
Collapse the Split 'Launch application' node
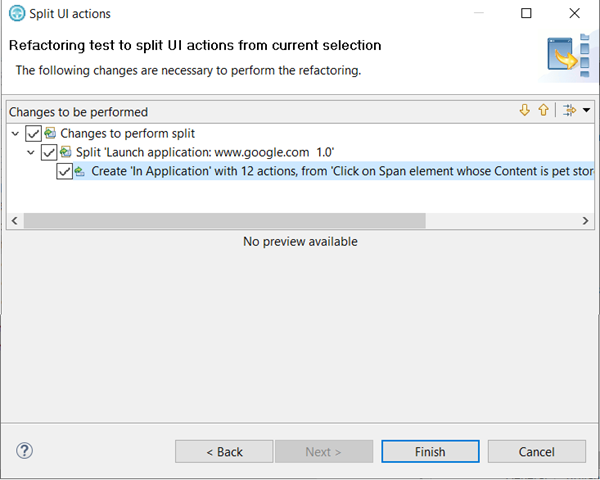[x=31, y=152]
